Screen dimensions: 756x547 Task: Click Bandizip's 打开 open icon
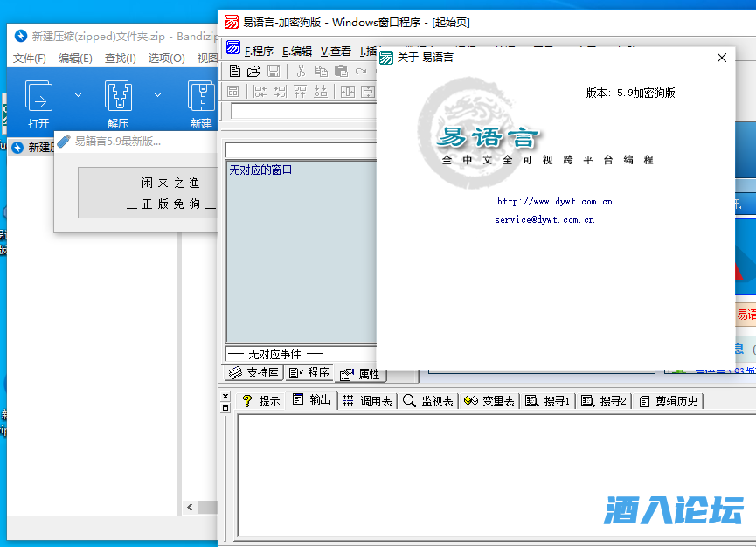pyautogui.click(x=38, y=104)
